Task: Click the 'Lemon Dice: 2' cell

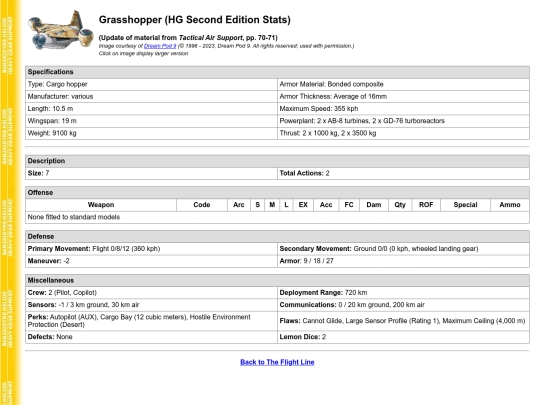Action: (403, 337)
